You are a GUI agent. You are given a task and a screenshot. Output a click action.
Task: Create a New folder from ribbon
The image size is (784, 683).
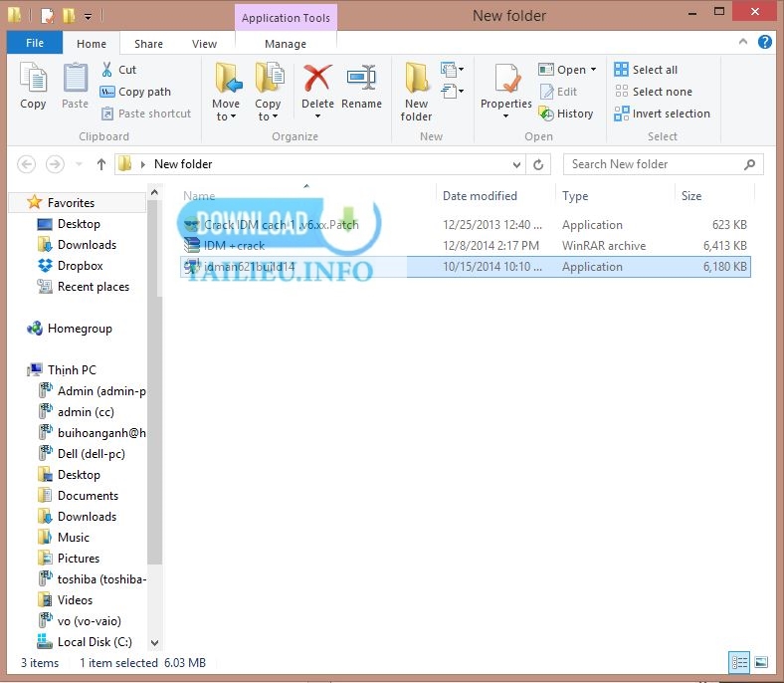point(416,92)
